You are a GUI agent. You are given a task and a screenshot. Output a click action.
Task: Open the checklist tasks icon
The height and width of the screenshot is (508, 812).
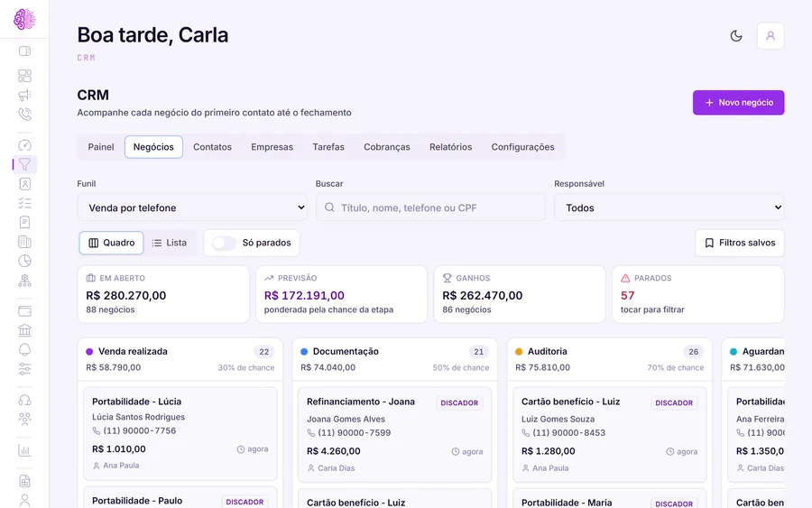(24, 203)
